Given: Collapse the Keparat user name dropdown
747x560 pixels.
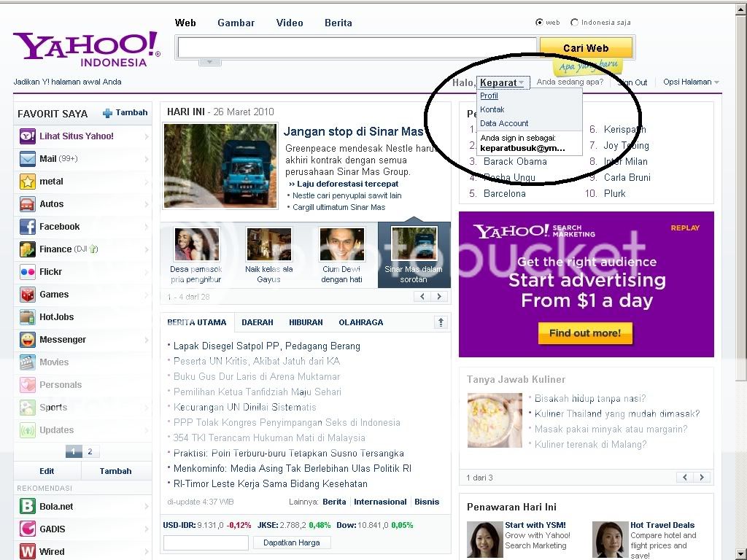Looking at the screenshot, I should click(x=503, y=83).
